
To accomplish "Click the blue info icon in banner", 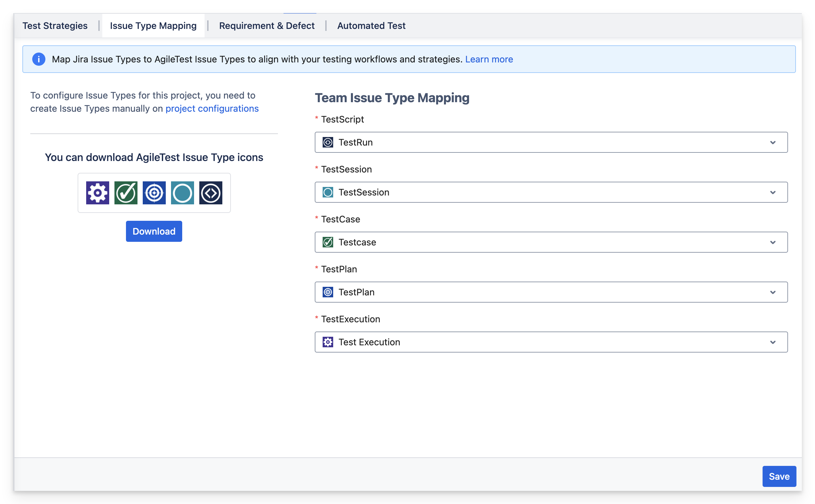I will pyautogui.click(x=39, y=59).
